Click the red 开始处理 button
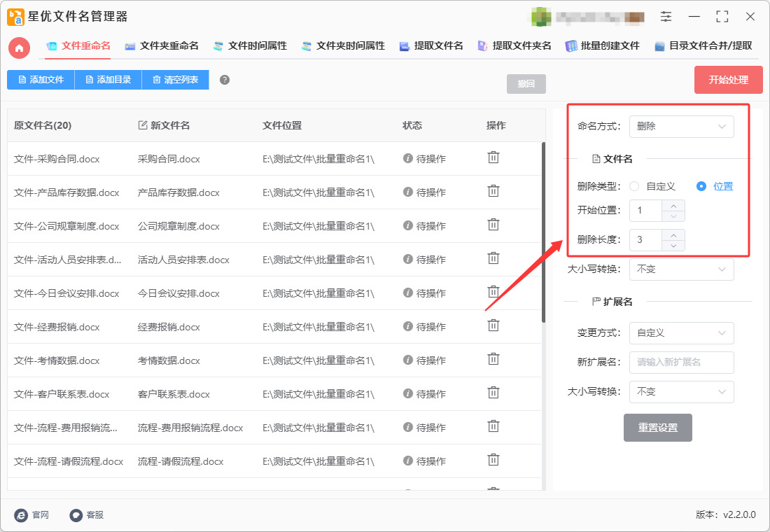 pos(728,80)
